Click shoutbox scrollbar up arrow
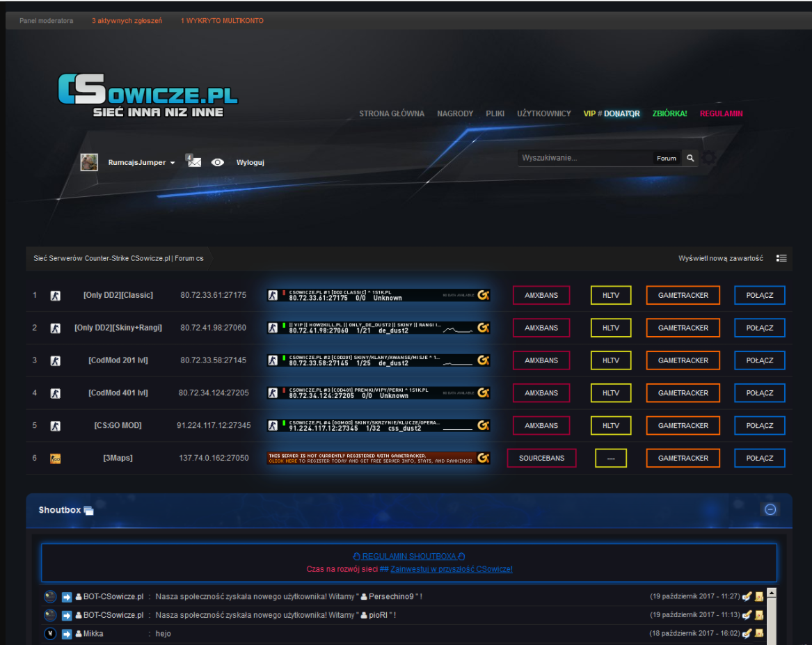This screenshot has height=645, width=812. (772, 594)
